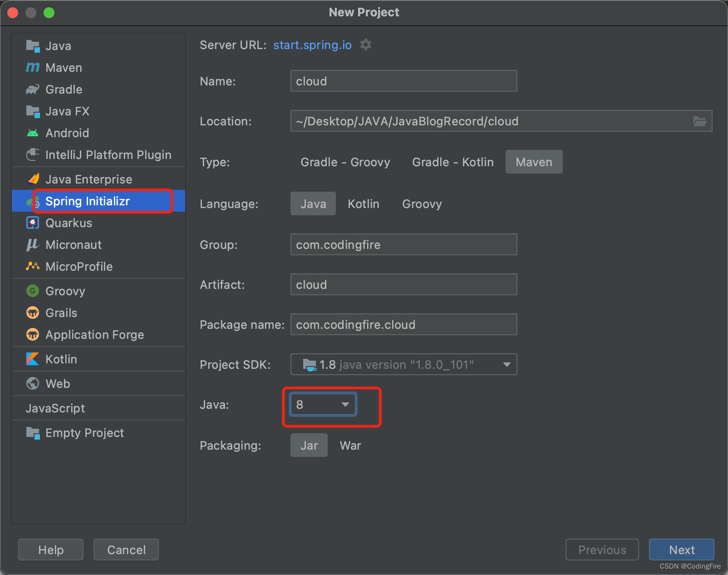The height and width of the screenshot is (575, 728).
Task: Open Server URL settings gear
Action: tap(366, 45)
